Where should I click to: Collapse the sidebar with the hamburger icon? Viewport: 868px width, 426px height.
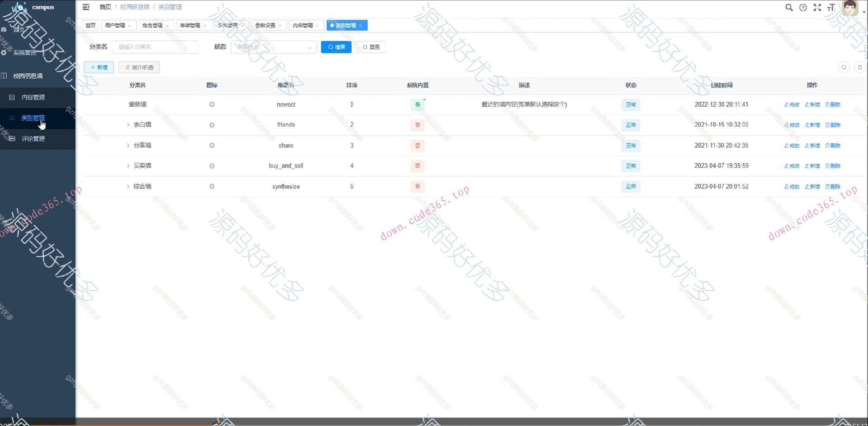point(86,7)
